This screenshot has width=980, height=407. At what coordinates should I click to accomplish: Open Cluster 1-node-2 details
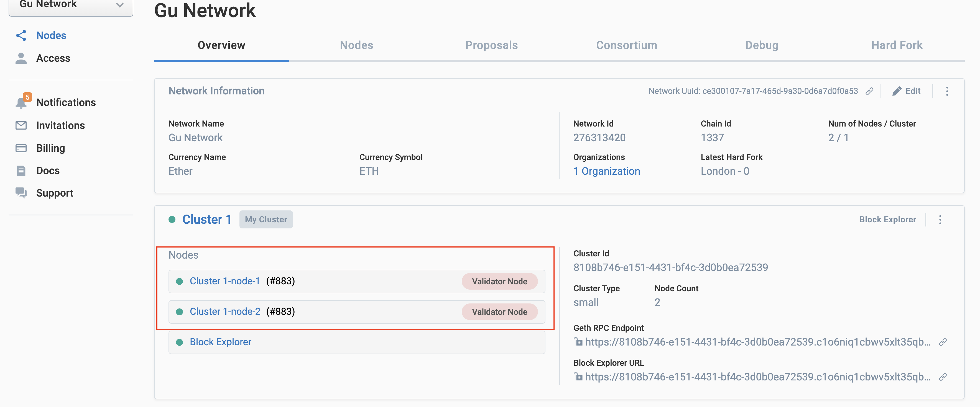pyautogui.click(x=225, y=311)
